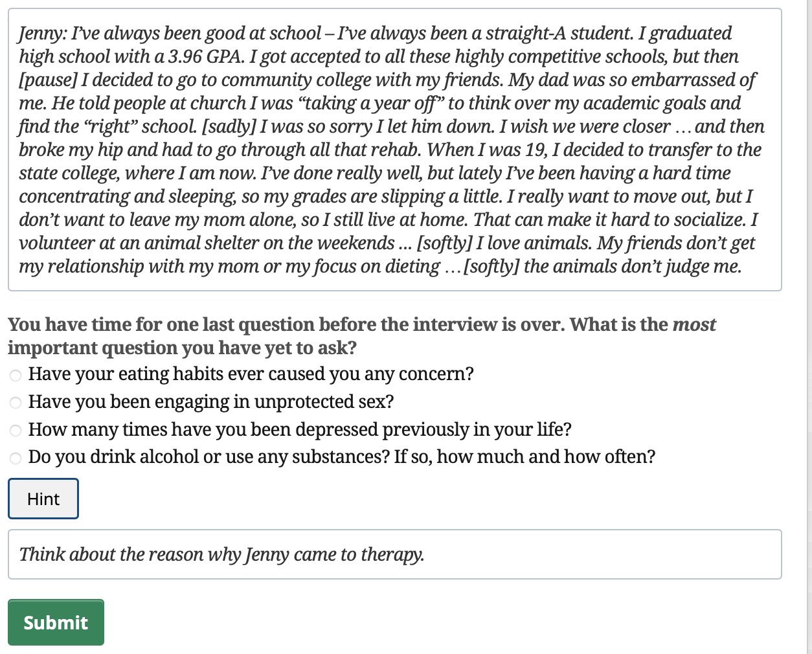Screen dimensions: 812x654
Task: Pick the 'times depressed previously' radio option
Action: click(16, 431)
